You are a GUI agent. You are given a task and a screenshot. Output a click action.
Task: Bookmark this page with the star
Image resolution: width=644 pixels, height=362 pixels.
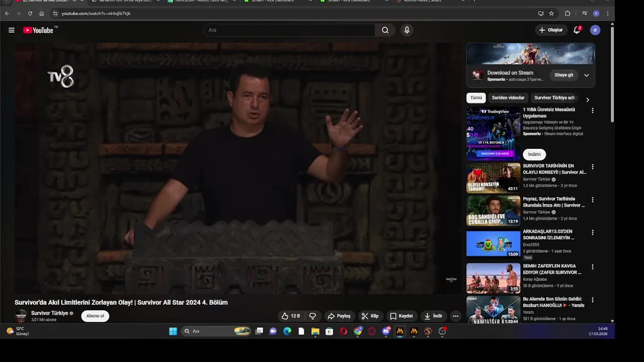[x=551, y=14]
